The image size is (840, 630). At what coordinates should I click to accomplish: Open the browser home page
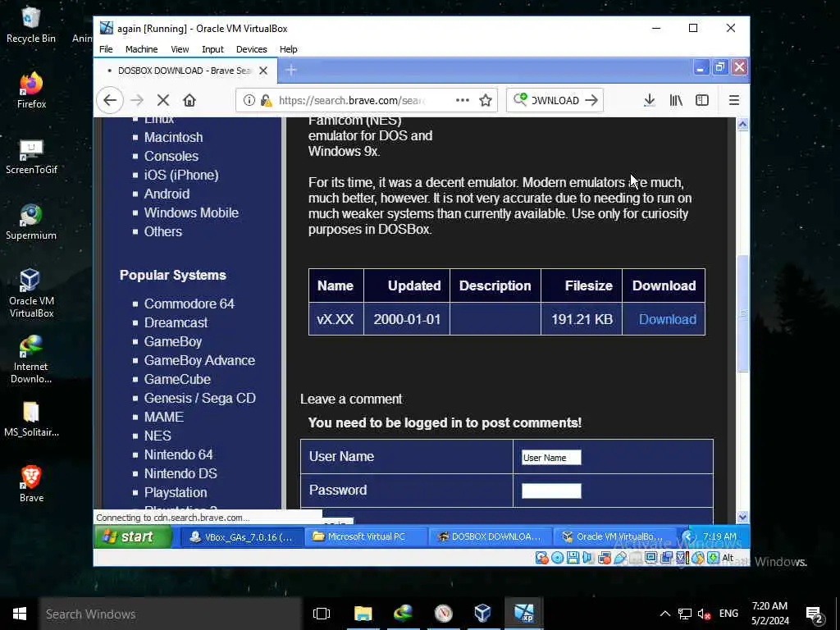click(x=189, y=100)
